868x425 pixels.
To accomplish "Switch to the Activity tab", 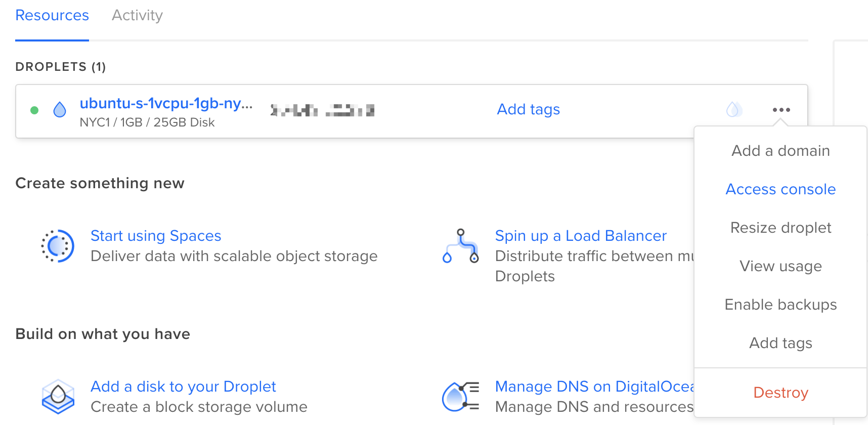I will pyautogui.click(x=137, y=15).
